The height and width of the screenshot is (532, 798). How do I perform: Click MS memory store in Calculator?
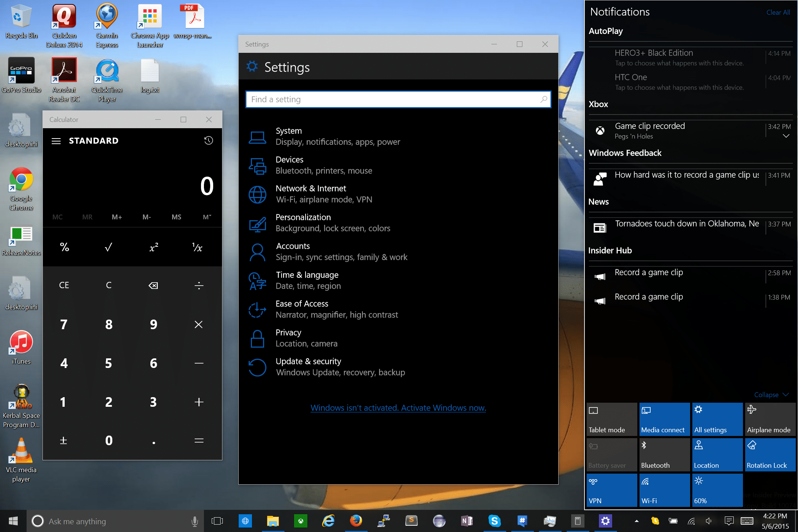[176, 217]
